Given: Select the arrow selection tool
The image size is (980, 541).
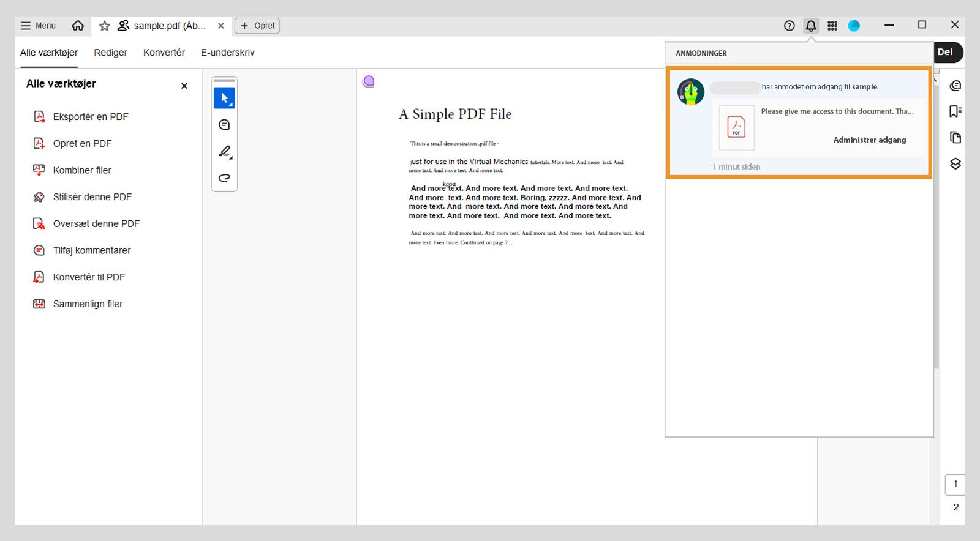Looking at the screenshot, I should coord(224,98).
